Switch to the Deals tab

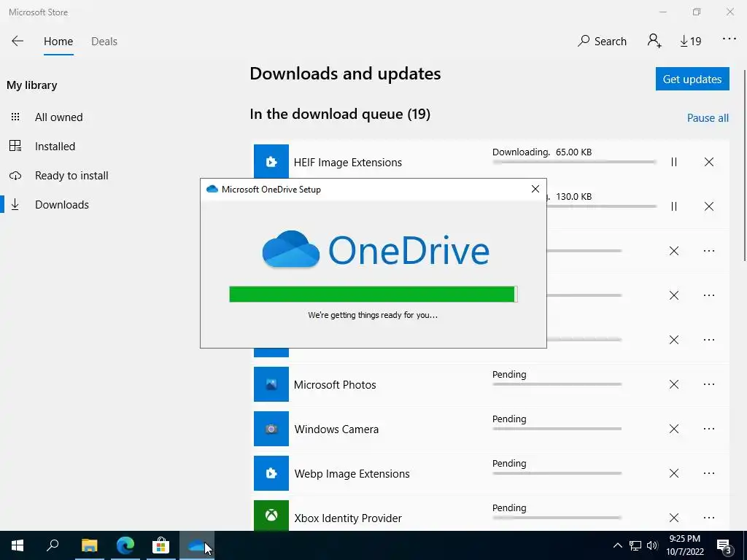click(104, 42)
